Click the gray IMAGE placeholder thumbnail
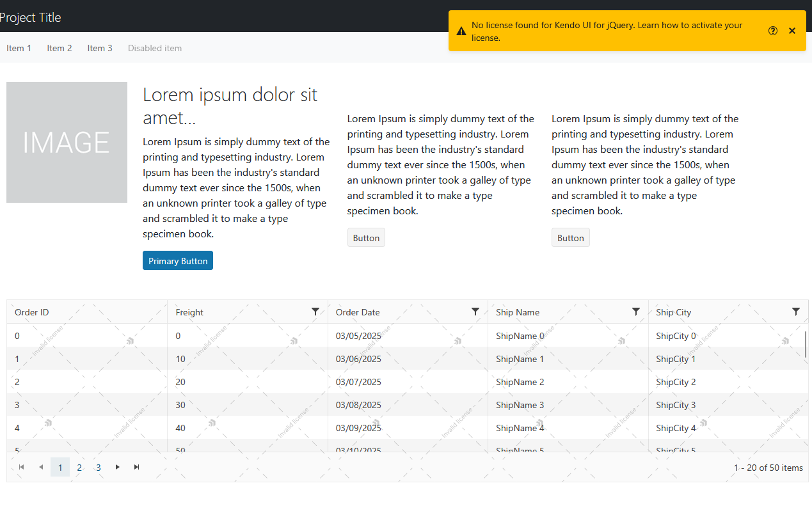 [x=67, y=142]
